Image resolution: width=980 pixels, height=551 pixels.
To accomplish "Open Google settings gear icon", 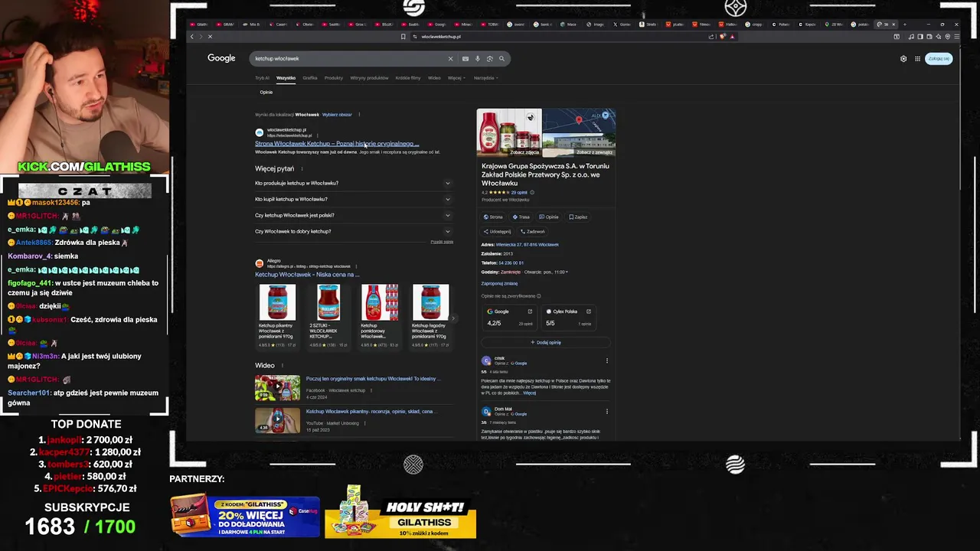I will 903,58.
